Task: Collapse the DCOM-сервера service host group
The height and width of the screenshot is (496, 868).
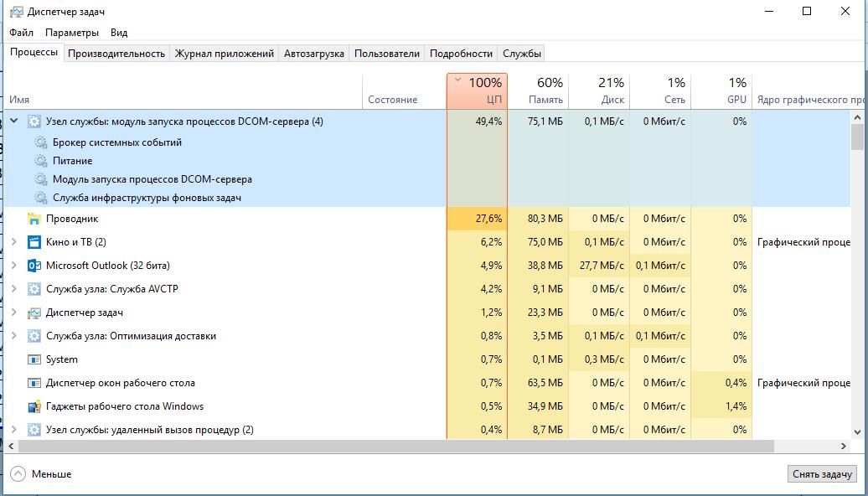Action: point(14,121)
